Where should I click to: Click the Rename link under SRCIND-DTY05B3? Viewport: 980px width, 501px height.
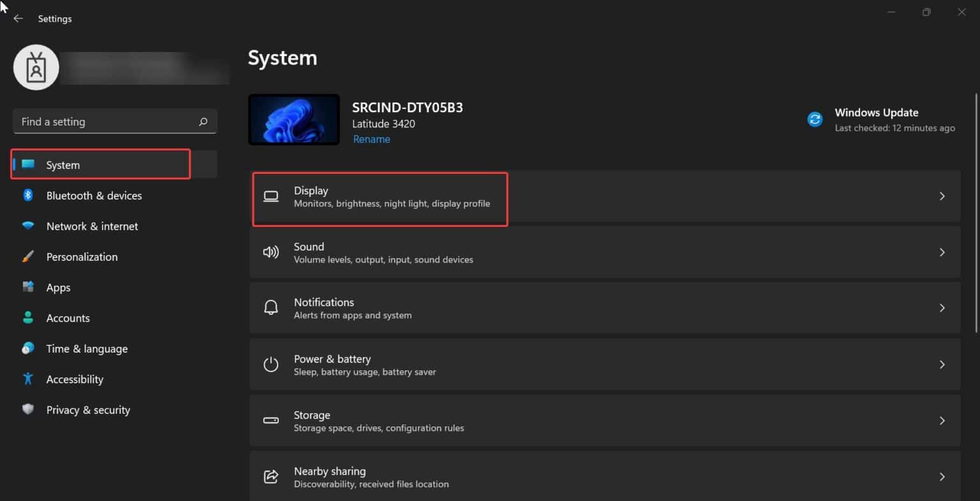click(x=371, y=138)
